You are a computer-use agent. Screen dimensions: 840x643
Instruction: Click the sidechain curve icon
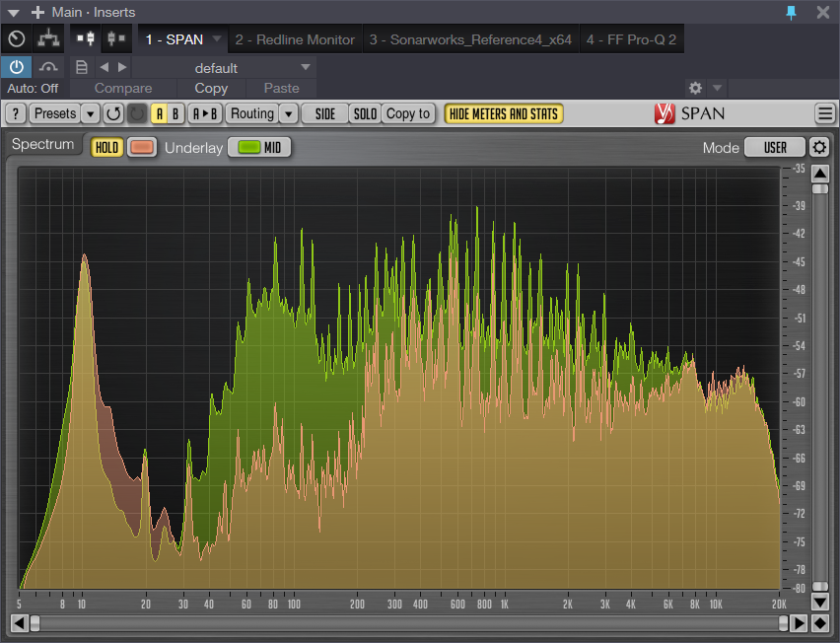point(48,67)
